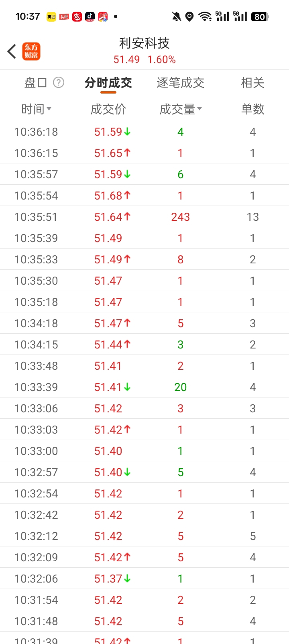This screenshot has width=289, height=644.
Task: Select the 分时成交 tab
Action: click(x=108, y=83)
